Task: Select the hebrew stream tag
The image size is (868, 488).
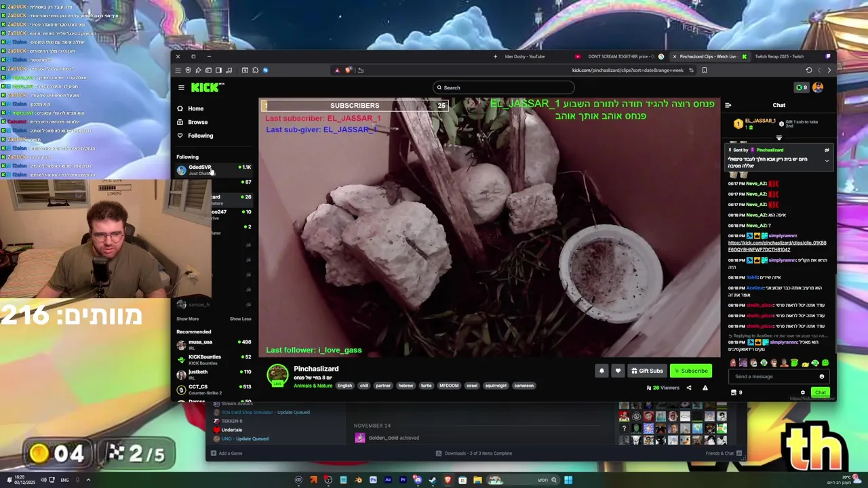Action: 406,386
